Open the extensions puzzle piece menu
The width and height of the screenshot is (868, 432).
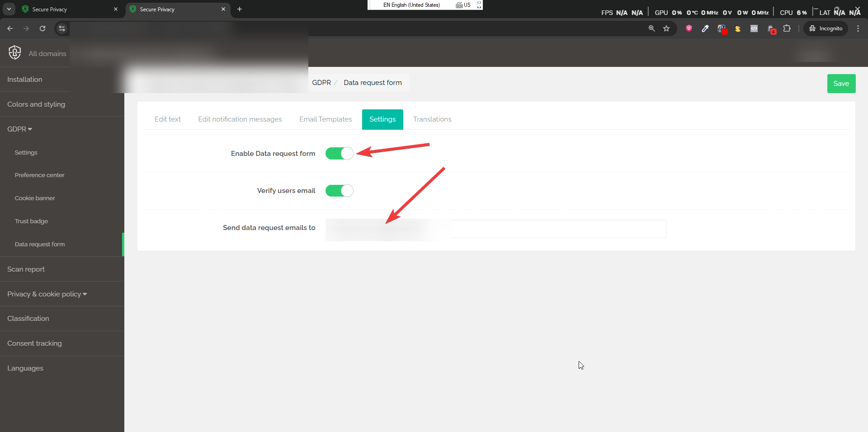pyautogui.click(x=787, y=28)
